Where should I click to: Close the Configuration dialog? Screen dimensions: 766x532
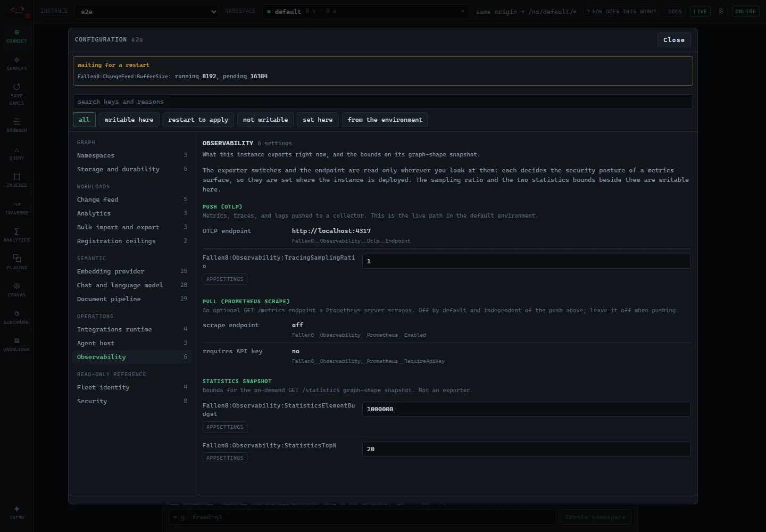click(674, 40)
